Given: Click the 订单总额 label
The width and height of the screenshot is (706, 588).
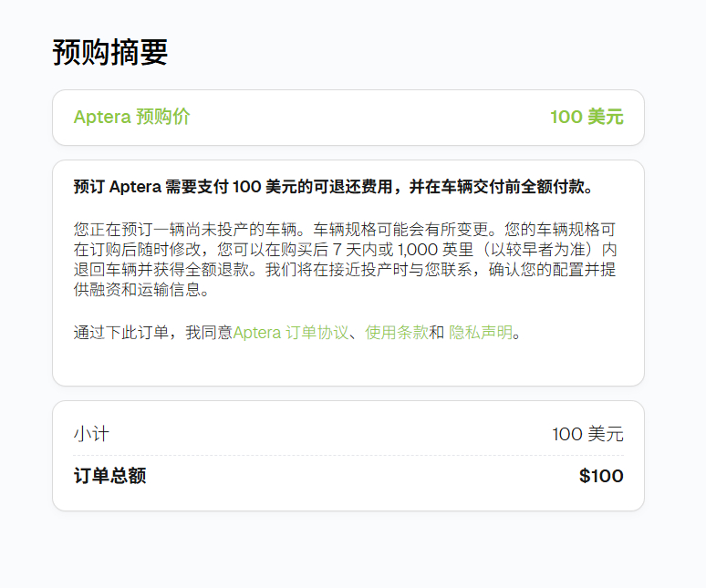Looking at the screenshot, I should click(109, 476).
